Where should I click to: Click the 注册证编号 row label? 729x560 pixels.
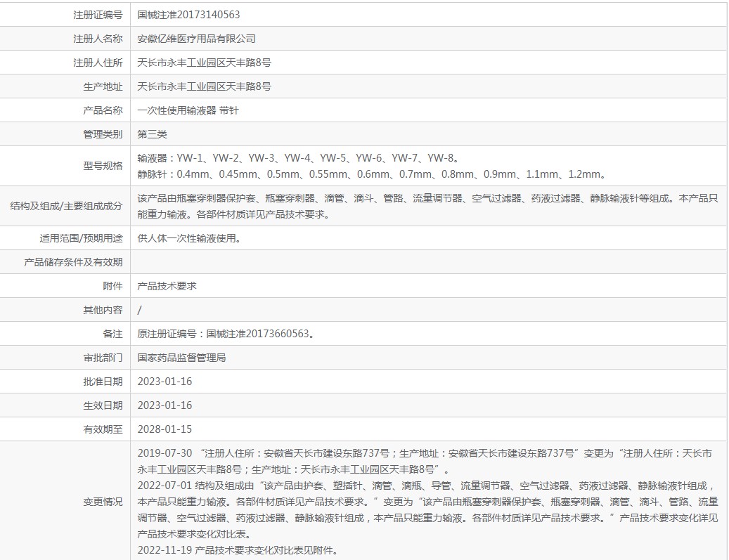(x=98, y=15)
